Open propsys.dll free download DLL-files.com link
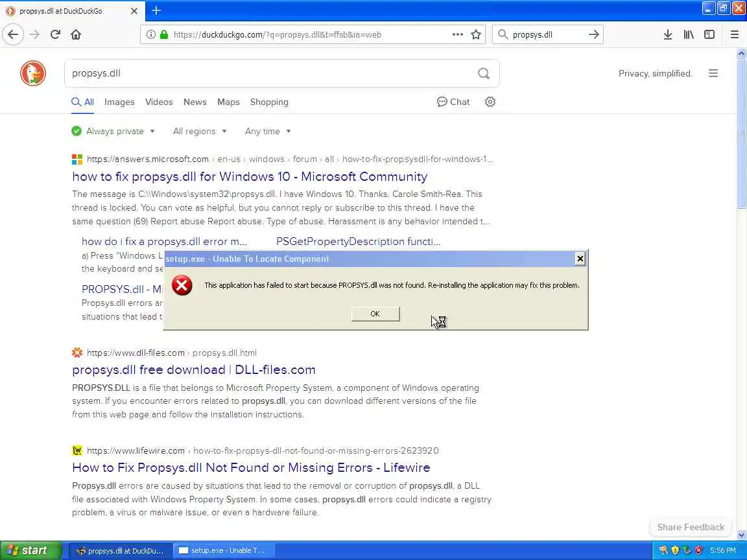 tap(193, 369)
